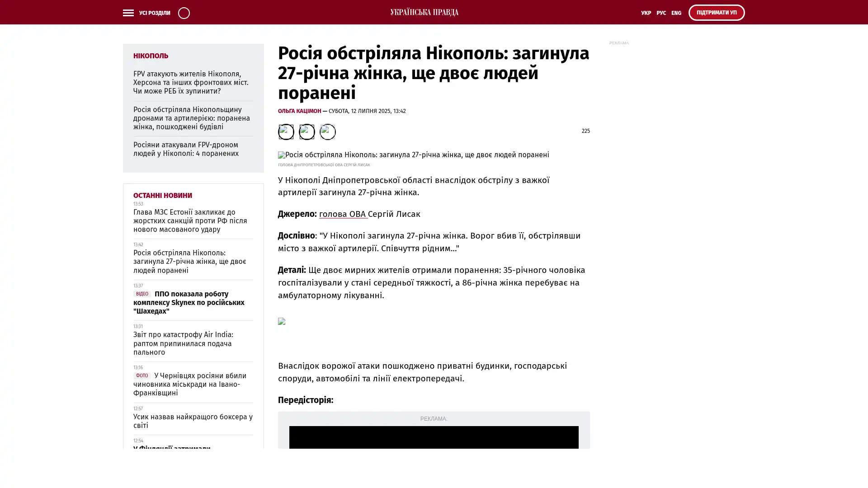The width and height of the screenshot is (868, 488).
Task: Read the Air India crash report news
Action: tap(183, 343)
